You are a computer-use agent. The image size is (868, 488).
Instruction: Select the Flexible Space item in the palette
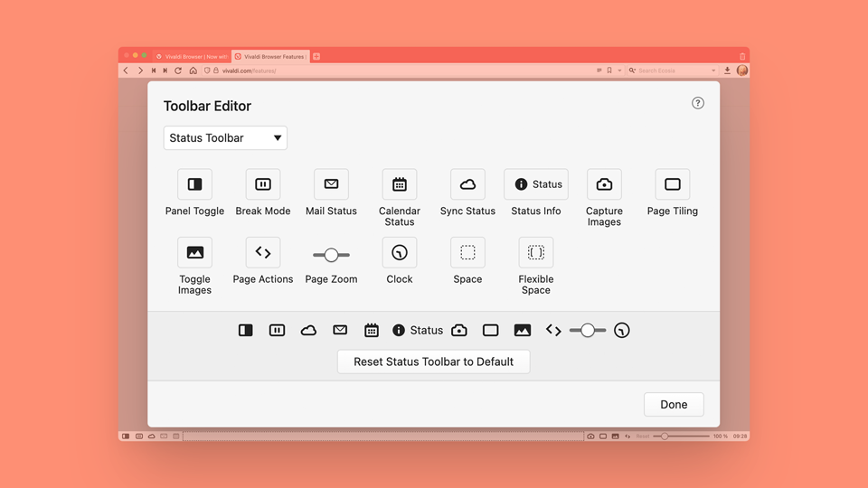536,252
